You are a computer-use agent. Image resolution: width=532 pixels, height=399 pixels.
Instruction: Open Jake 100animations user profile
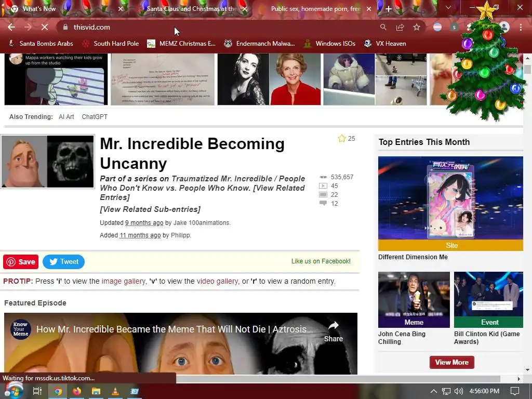[202, 223]
